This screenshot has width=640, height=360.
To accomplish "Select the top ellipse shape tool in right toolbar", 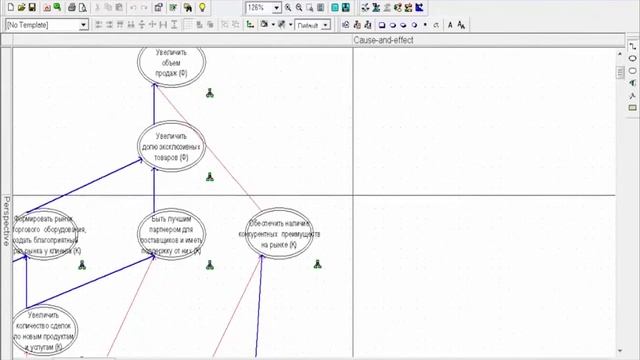I will 633,58.
